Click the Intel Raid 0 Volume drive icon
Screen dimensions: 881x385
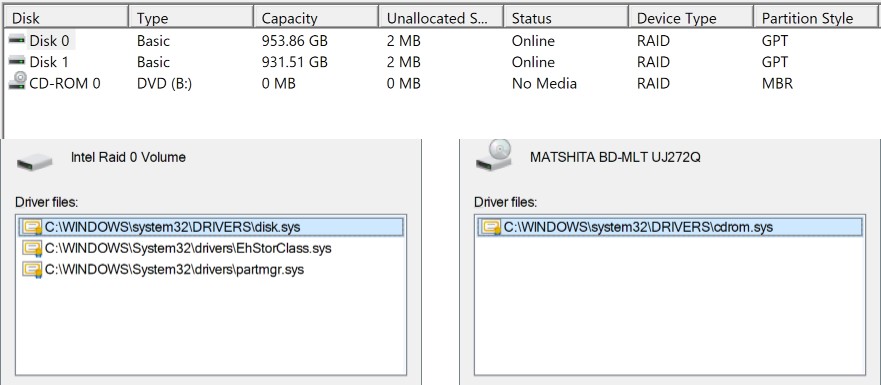coord(34,162)
